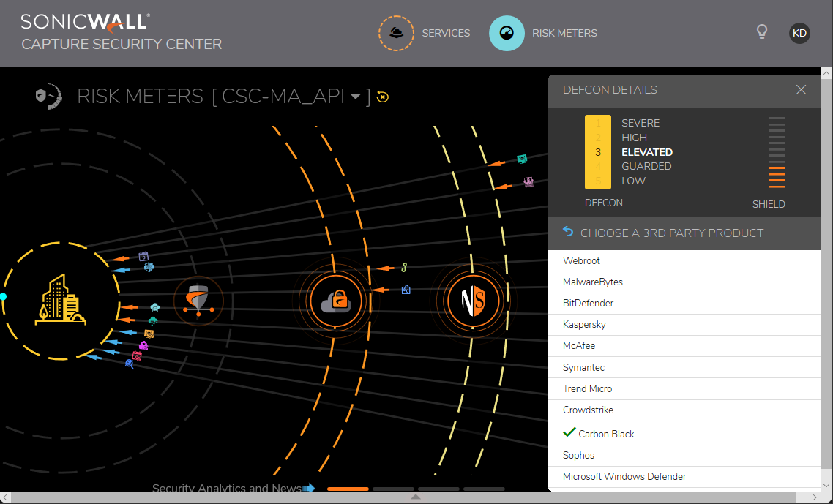833x504 pixels.
Task: Close the DEFCON Details panel
Action: (x=801, y=90)
